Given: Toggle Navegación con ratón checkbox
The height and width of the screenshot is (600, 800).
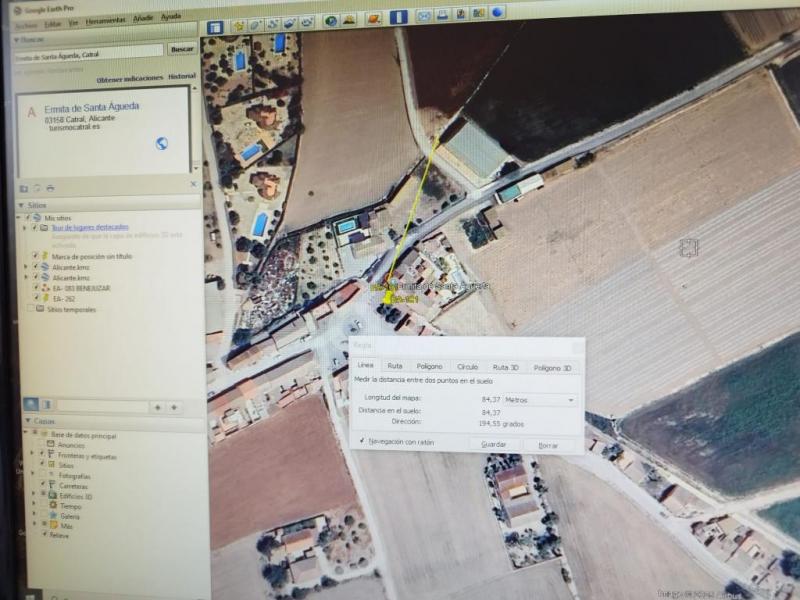Looking at the screenshot, I should point(362,441).
